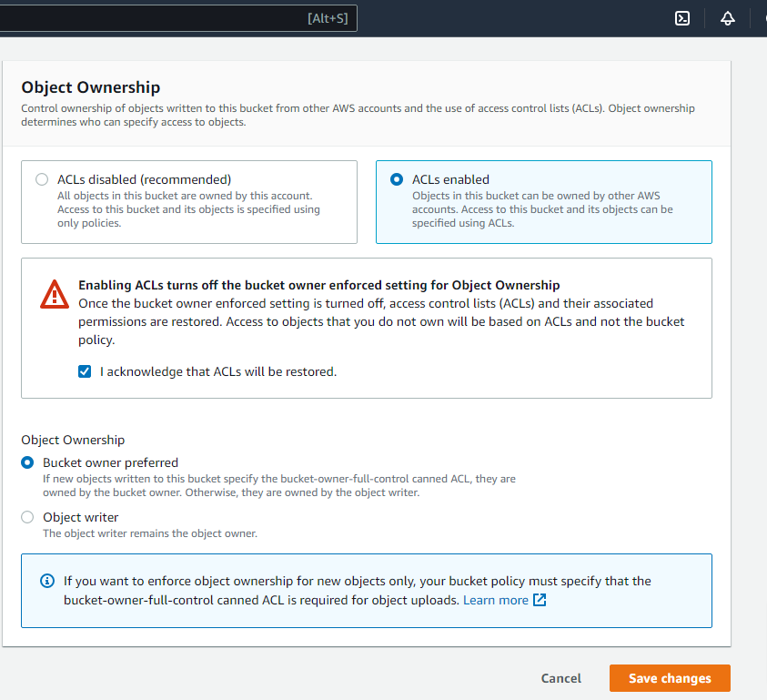Click the blue info circle icon
The height and width of the screenshot is (700, 767).
[47, 581]
